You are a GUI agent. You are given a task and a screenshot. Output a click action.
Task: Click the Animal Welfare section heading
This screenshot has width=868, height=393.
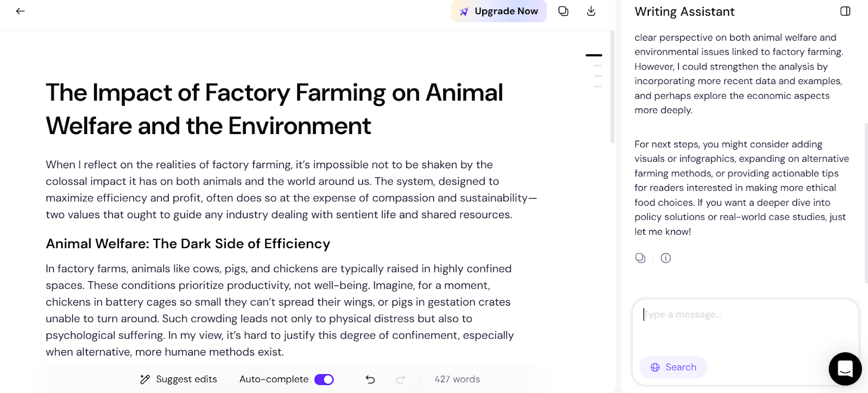pyautogui.click(x=188, y=244)
